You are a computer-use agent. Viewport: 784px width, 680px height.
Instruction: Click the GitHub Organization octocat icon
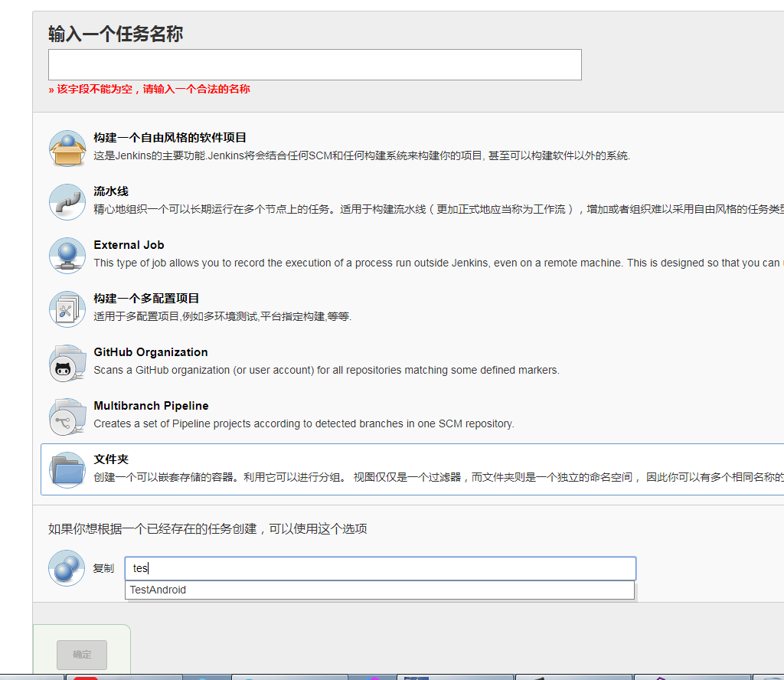point(67,363)
